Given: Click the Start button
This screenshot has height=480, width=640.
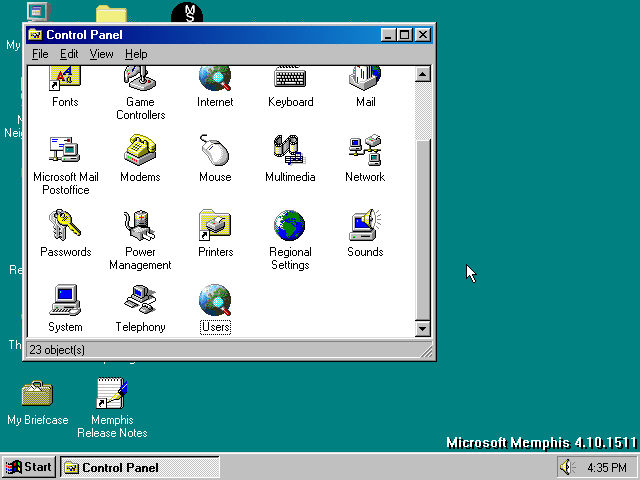Looking at the screenshot, I should coord(28,467).
